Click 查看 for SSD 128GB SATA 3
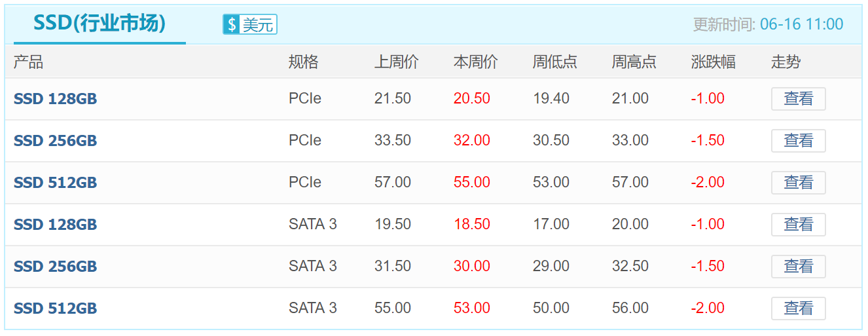 click(x=799, y=225)
